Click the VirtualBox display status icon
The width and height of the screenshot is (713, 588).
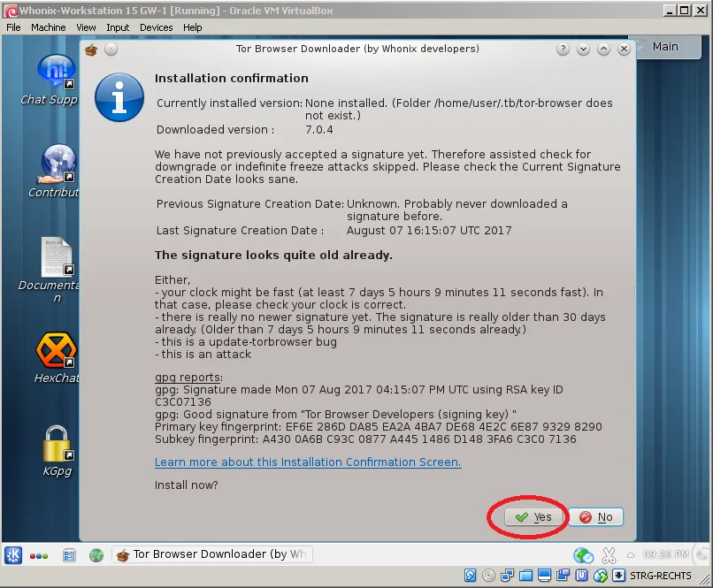(x=544, y=576)
